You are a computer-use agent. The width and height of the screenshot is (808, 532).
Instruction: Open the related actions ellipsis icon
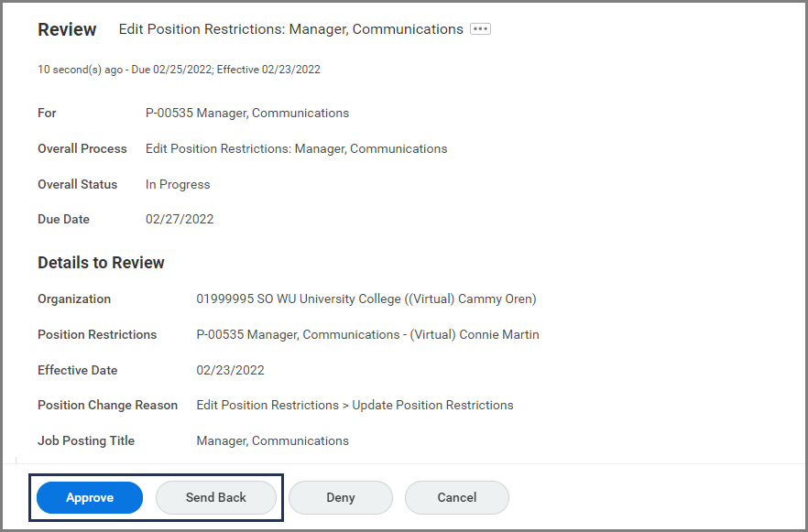point(480,29)
